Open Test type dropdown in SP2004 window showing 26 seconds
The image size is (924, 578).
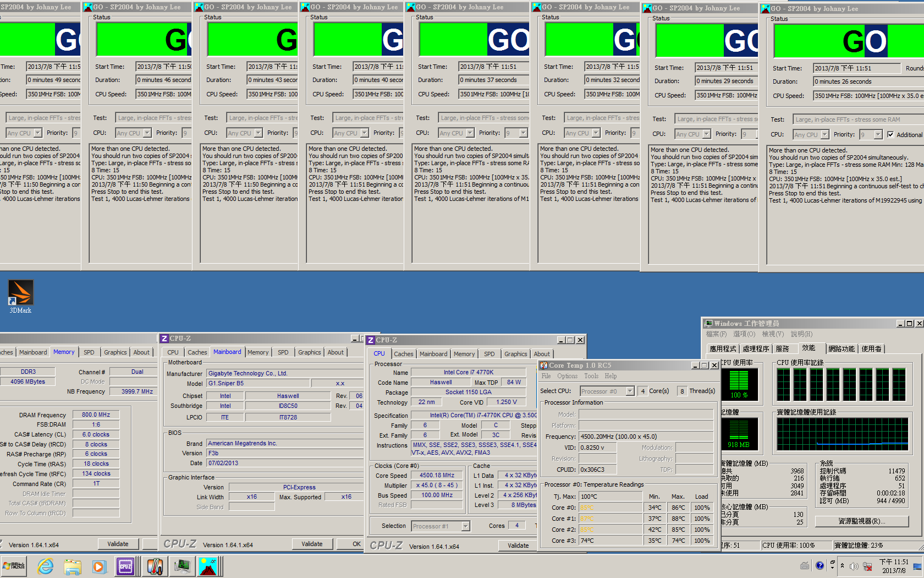(858, 119)
